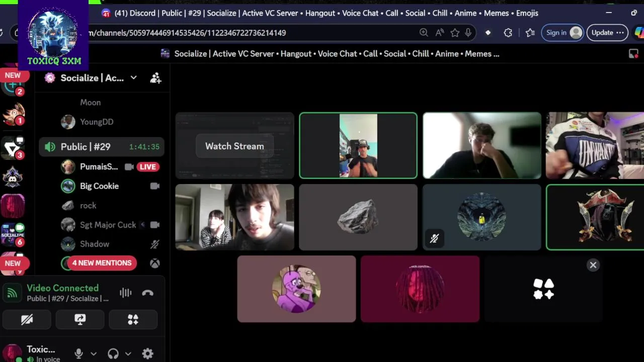Open activities shapes tile in grid
This screenshot has width=644, height=362.
pyautogui.click(x=543, y=289)
